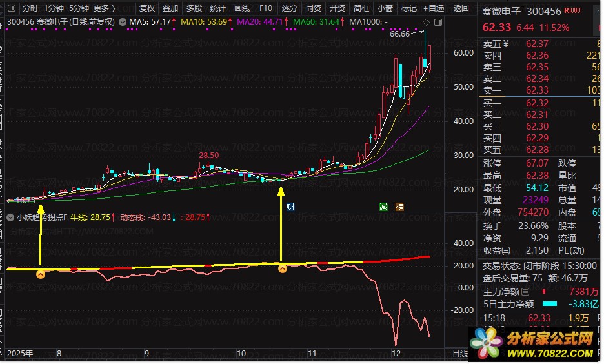The image size is (604, 364).
Task: Click the 最高 62.38 value
Action: tap(537, 176)
